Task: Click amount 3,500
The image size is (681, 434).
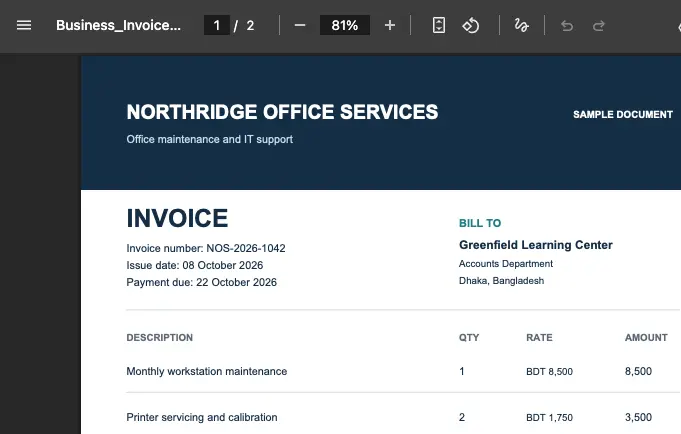Action: [638, 417]
